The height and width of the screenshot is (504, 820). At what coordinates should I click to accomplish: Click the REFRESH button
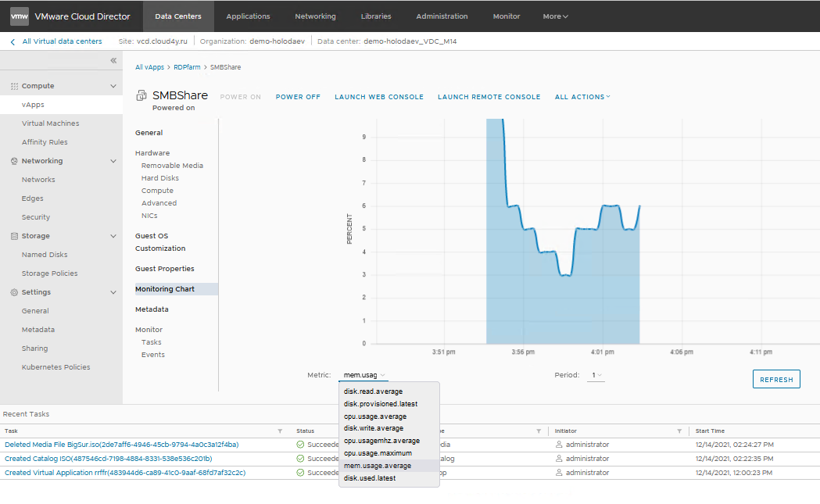point(776,380)
